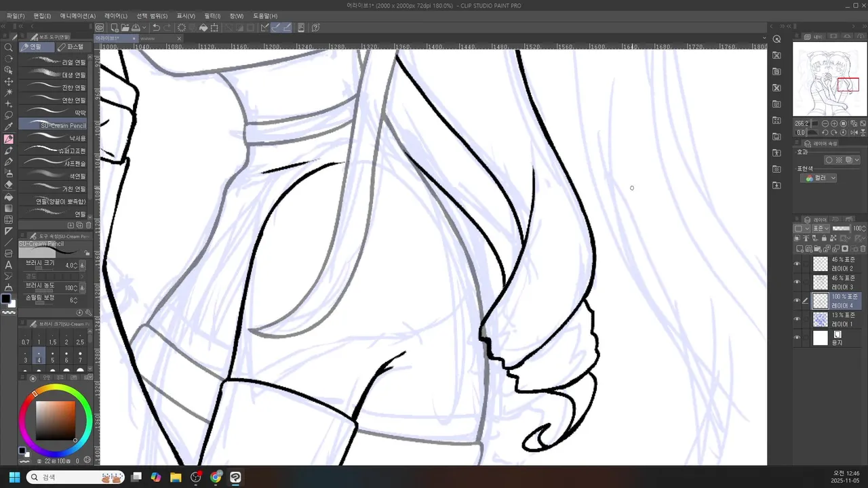Select the highlighted pink Pencil tool
The height and width of the screenshot is (488, 868).
[9, 139]
